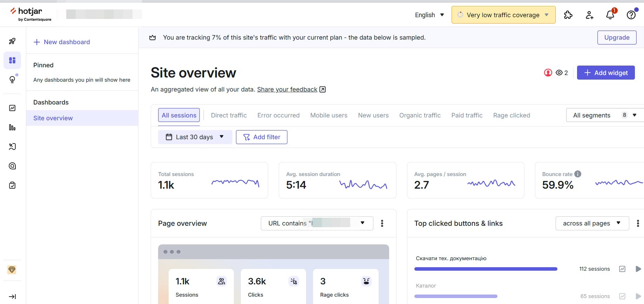Screen dimensions: 644x304
Task: Click the crown icon in the tracking banner
Action: [152, 38]
